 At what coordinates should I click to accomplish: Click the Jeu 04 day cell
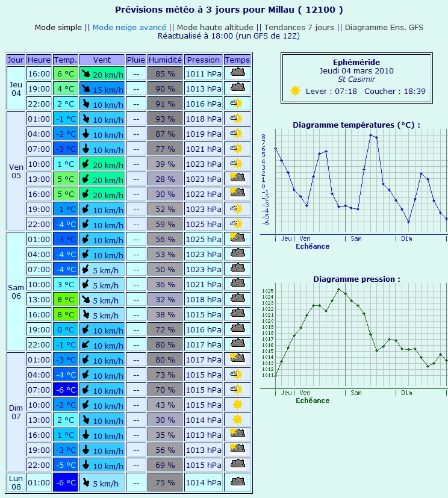16,89
